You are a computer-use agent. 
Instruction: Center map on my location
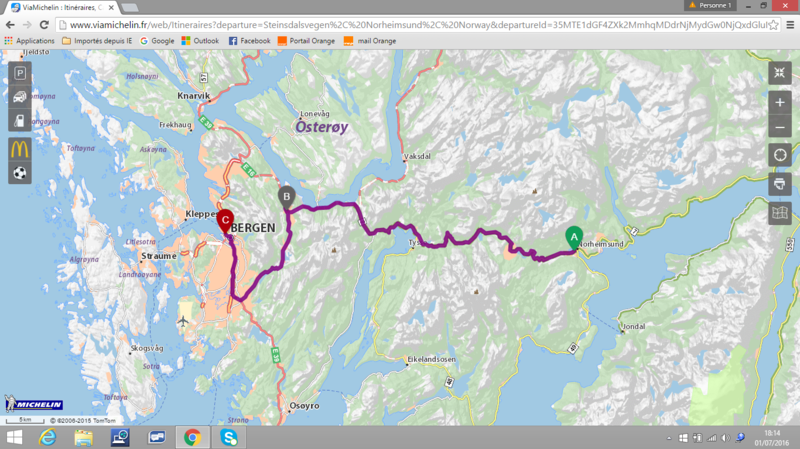(780, 155)
